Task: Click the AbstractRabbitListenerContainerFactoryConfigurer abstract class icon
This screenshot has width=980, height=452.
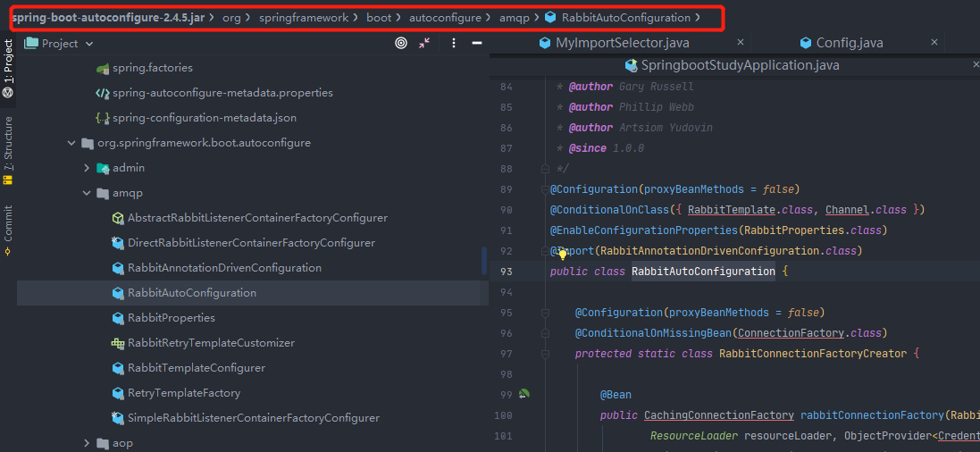Action: [x=118, y=218]
